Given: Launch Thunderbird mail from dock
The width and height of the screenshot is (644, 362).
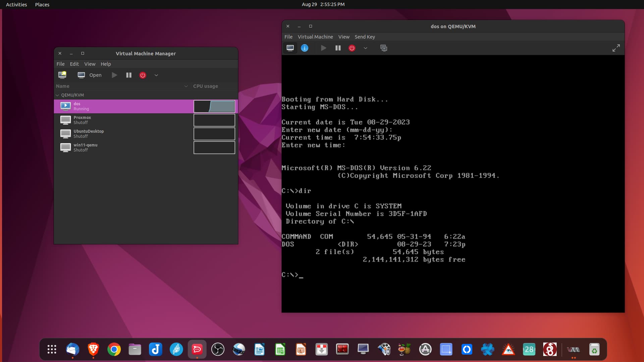Looking at the screenshot, I should [x=72, y=350].
